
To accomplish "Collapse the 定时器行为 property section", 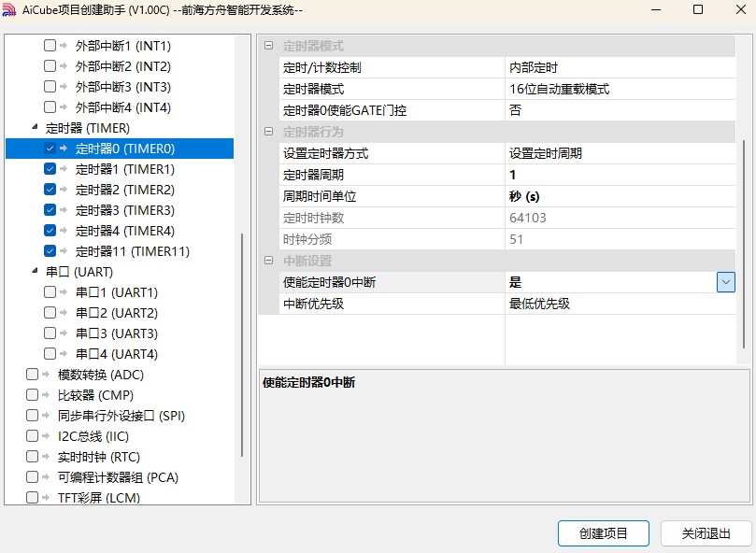I will coord(269,133).
